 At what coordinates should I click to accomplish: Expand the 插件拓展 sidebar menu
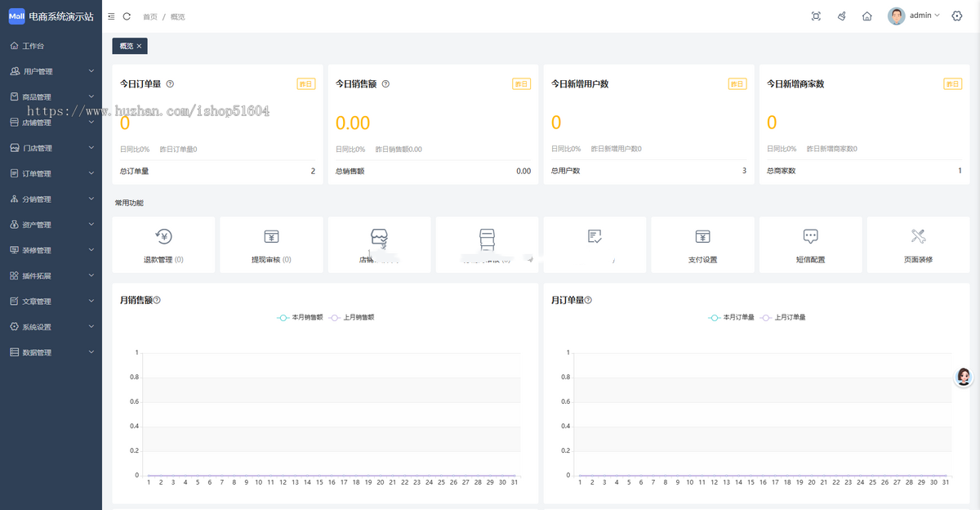tap(51, 275)
